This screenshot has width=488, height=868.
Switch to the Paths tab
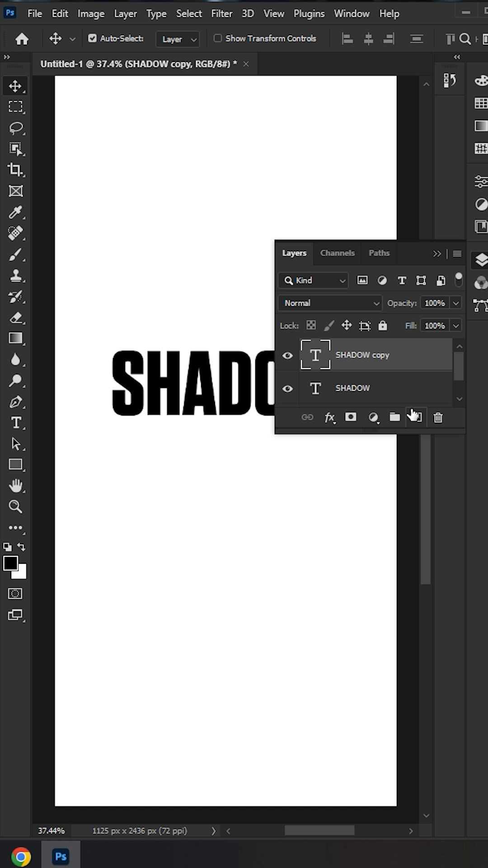[379, 253]
